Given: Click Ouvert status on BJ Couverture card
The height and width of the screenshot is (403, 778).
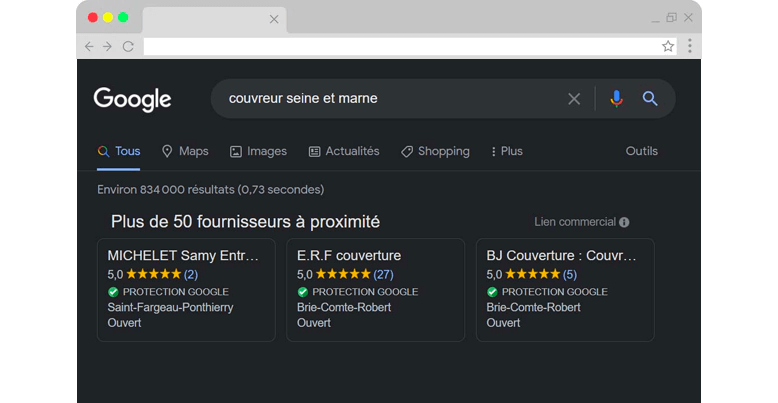Looking at the screenshot, I should pyautogui.click(x=503, y=323).
